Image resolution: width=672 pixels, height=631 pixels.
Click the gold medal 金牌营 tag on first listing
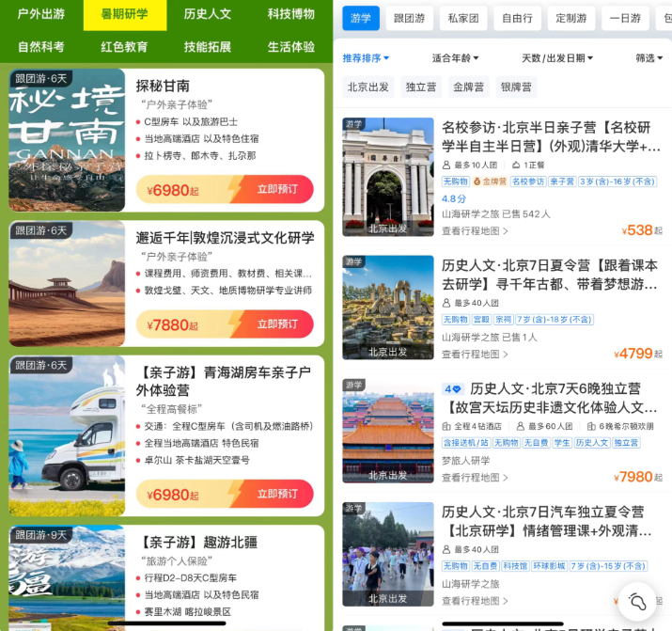coord(491,181)
